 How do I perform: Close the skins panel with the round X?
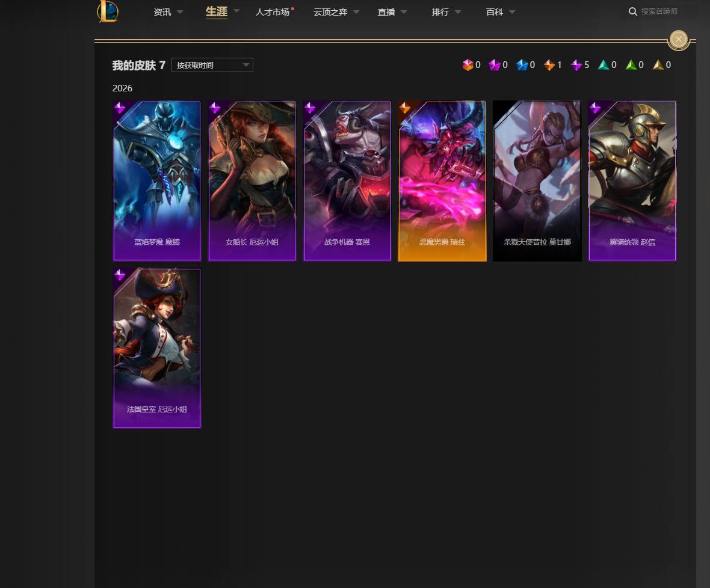678,39
